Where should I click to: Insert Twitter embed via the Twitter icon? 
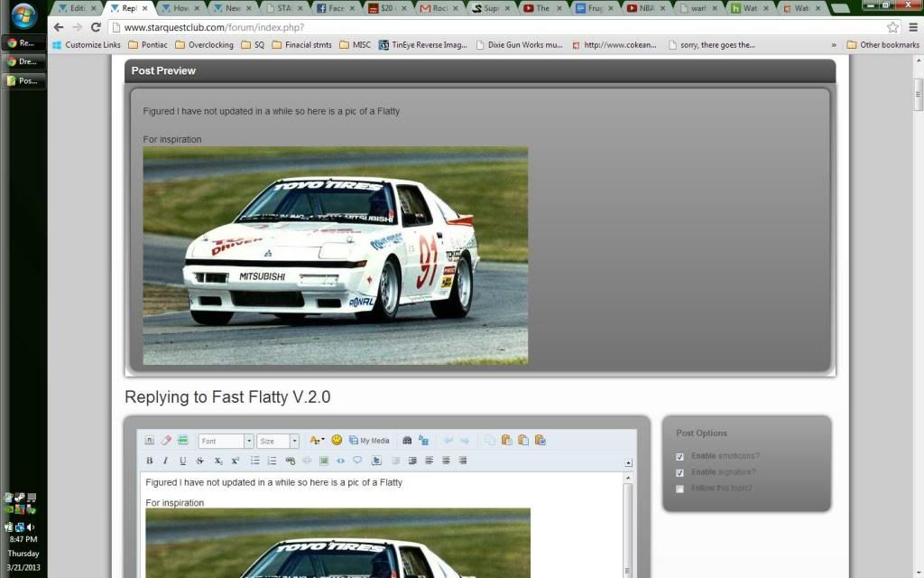[376, 461]
